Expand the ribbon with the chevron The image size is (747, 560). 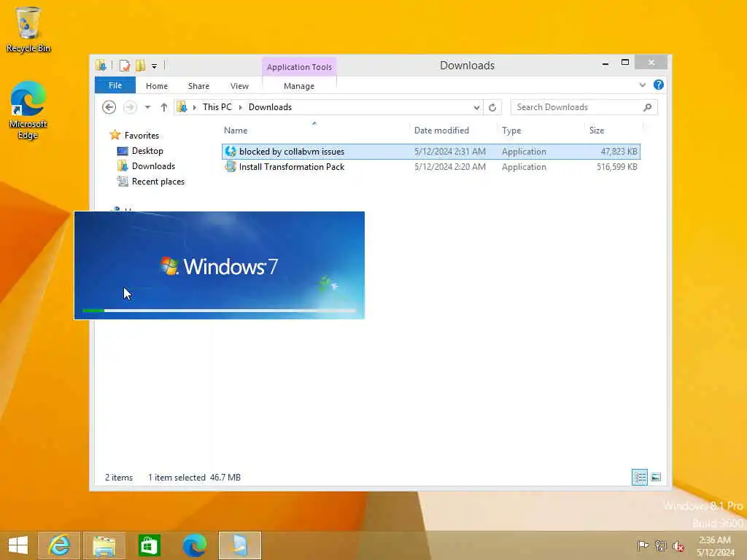pos(643,85)
